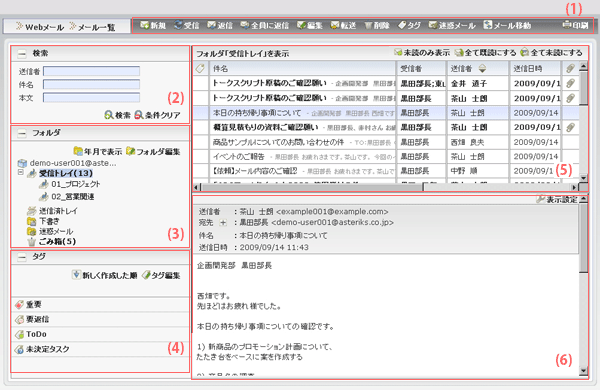Click 年月で表示 in the folder panel
The image size is (600, 390).
point(98,152)
